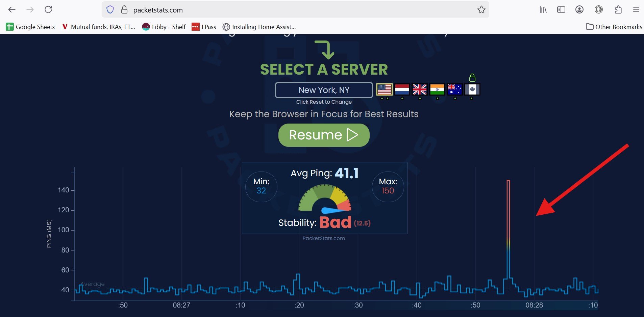Select the locked Canada flag server
Screen dimensions: 644x317
[472, 89]
